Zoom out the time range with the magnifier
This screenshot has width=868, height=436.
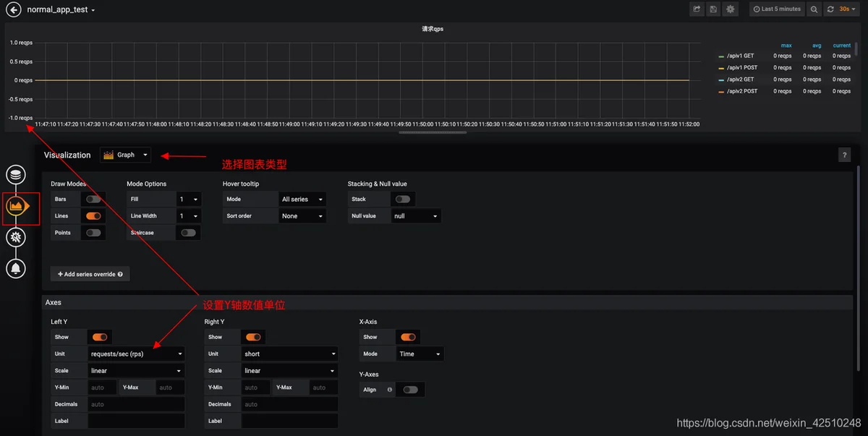click(x=814, y=9)
